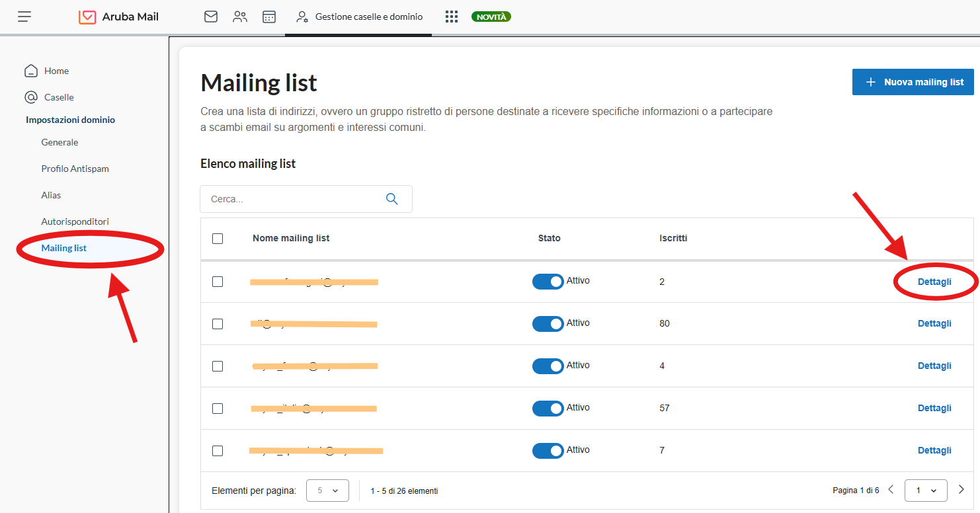
Task: Click the Nuova mailing list button
Action: coord(913,82)
